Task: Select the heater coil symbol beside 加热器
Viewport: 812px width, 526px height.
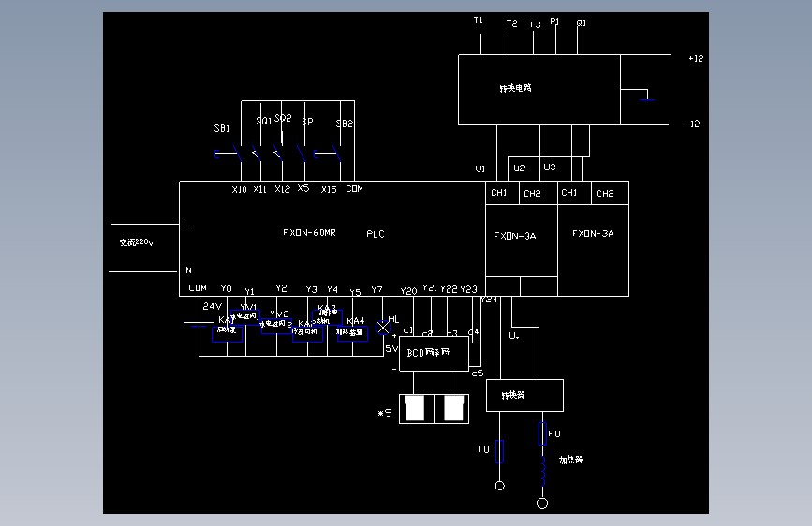Action: coord(543,471)
